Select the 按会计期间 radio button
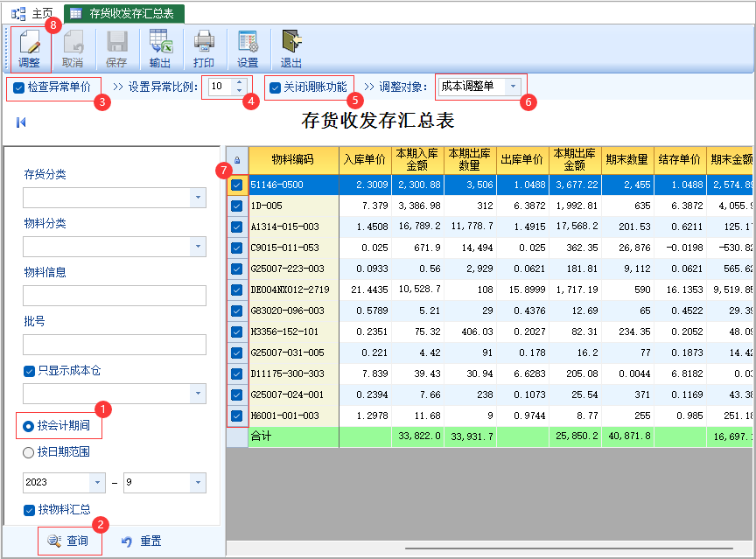This screenshot has width=756, height=559. [29, 427]
